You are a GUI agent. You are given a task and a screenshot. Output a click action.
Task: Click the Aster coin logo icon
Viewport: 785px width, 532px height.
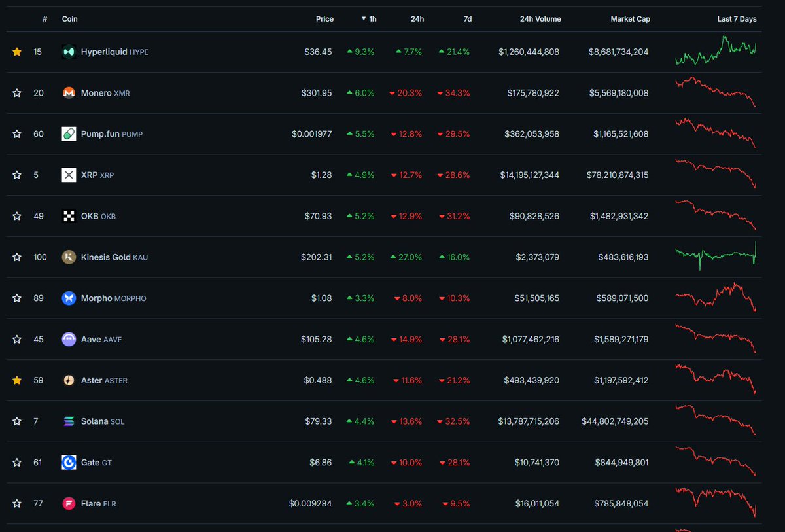point(69,380)
